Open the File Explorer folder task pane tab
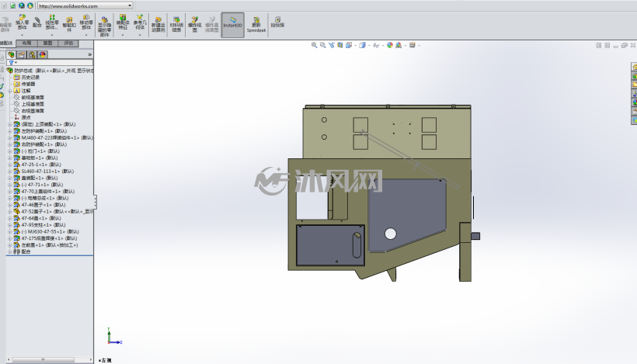 pyautogui.click(x=634, y=85)
